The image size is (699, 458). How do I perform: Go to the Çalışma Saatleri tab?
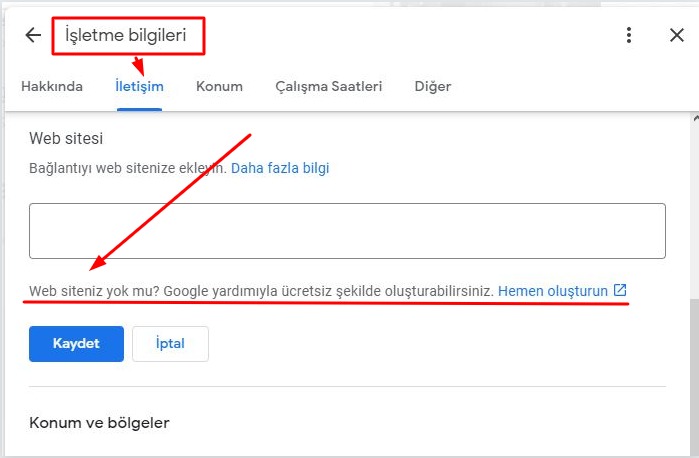tap(328, 86)
